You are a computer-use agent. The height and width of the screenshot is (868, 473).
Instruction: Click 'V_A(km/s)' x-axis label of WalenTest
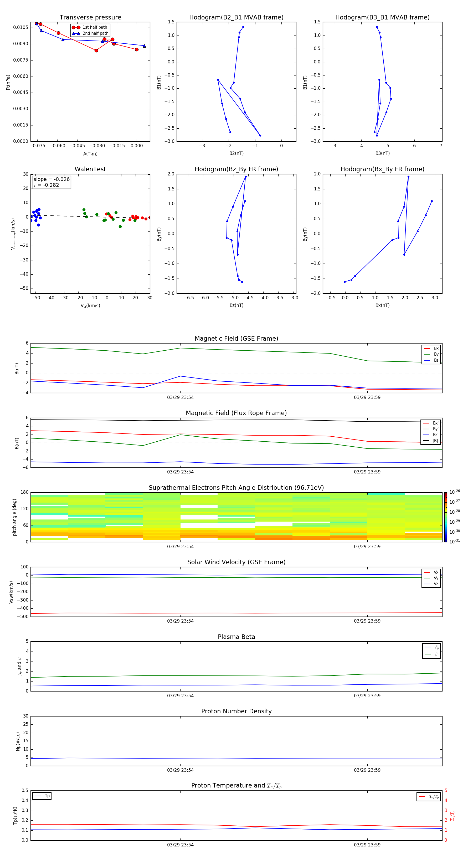click(90, 306)
